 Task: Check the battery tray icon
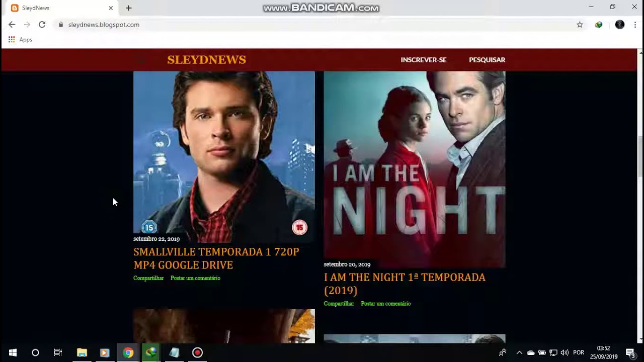(542, 352)
